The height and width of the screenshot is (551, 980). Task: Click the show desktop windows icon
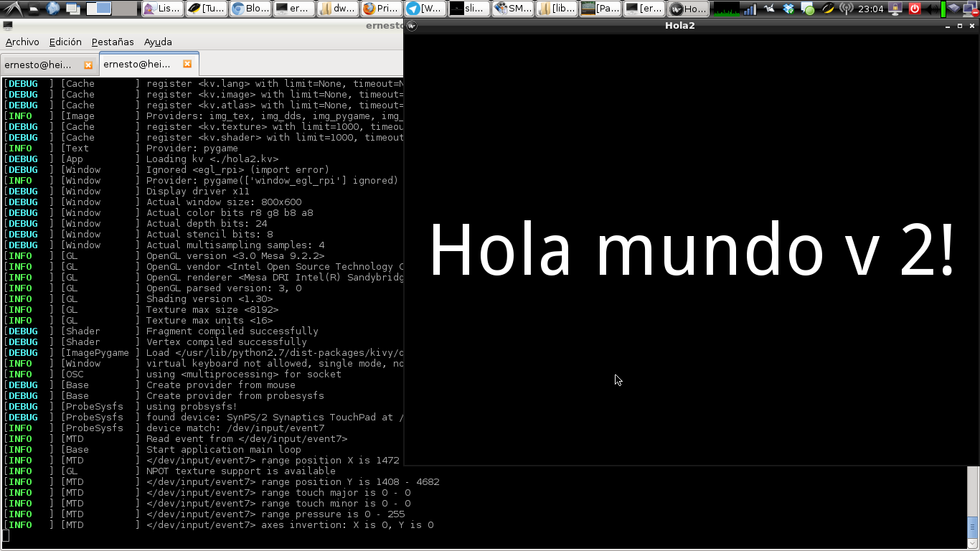click(x=72, y=9)
